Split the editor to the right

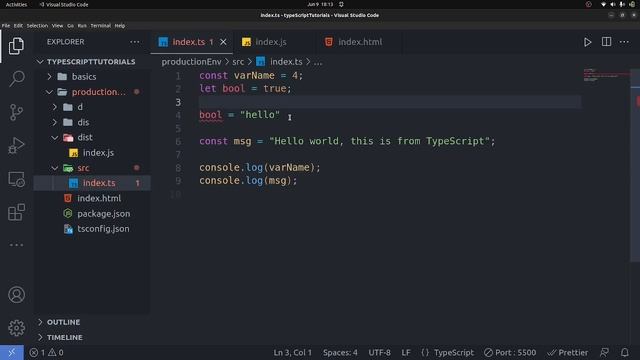[606, 42]
